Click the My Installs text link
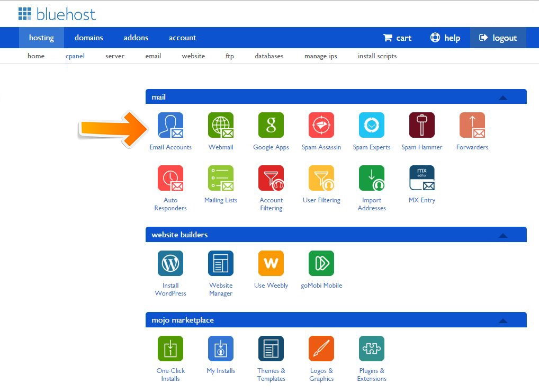 (x=221, y=371)
